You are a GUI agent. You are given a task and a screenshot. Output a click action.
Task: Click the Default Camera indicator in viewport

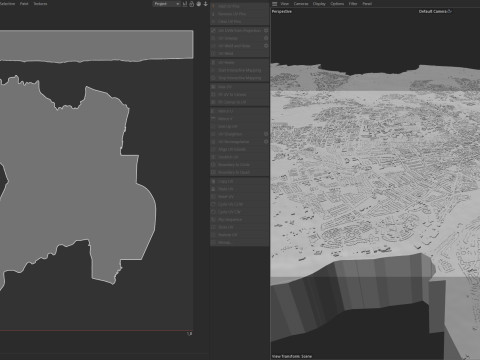(x=435, y=11)
